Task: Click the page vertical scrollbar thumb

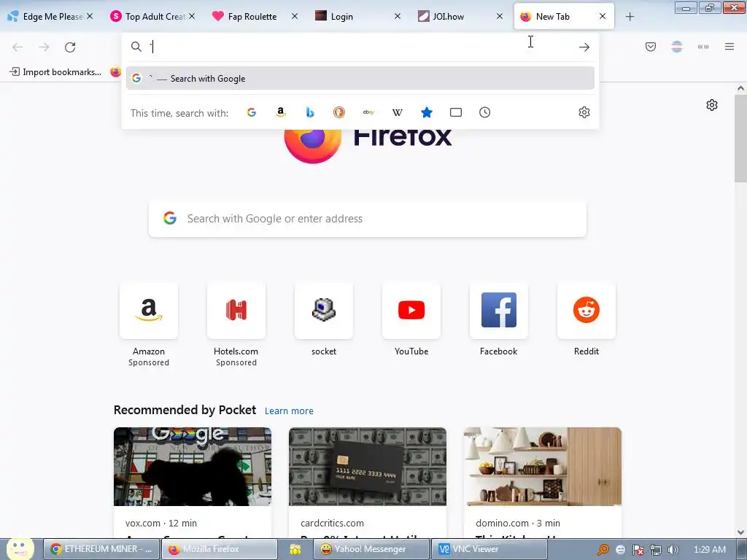Action: point(740,138)
